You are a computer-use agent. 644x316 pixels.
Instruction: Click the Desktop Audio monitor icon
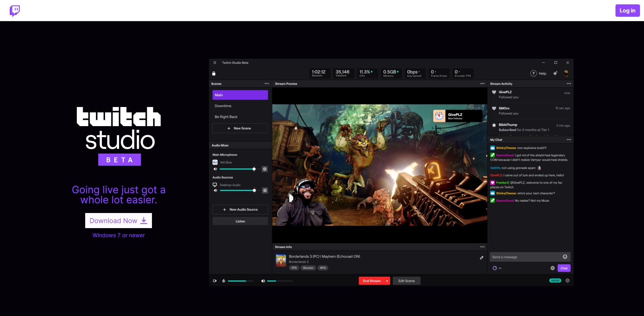point(215,185)
